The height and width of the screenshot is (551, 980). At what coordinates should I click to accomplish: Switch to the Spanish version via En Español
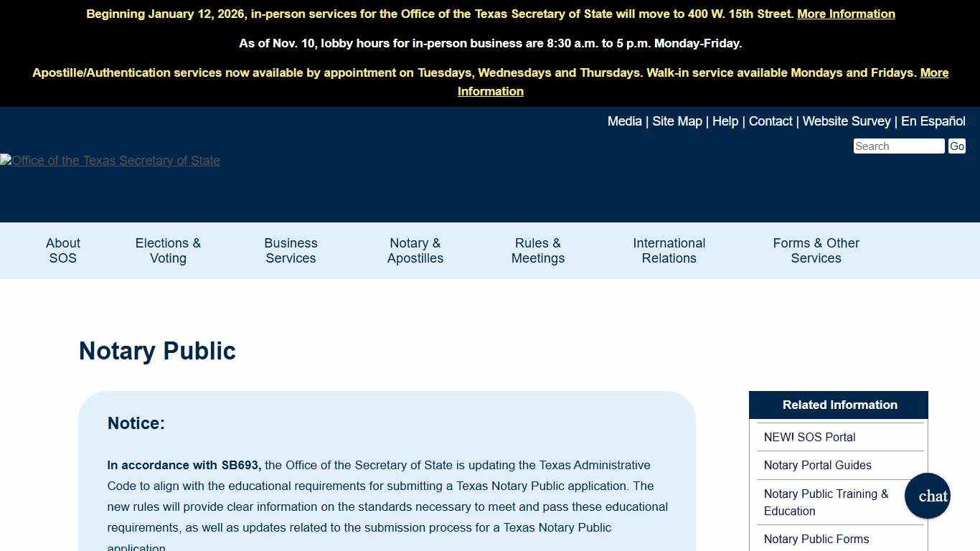tap(933, 121)
